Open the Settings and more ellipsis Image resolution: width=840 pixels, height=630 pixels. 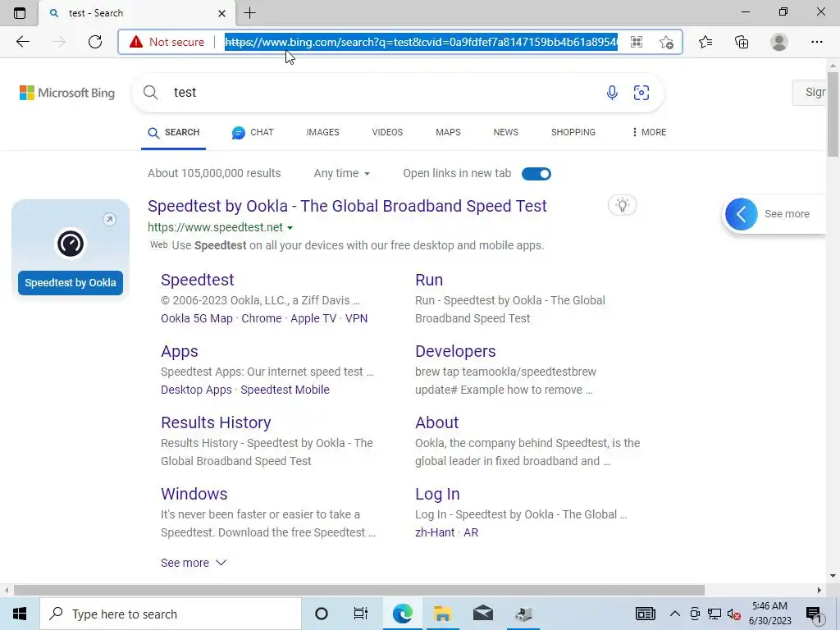coord(816,42)
